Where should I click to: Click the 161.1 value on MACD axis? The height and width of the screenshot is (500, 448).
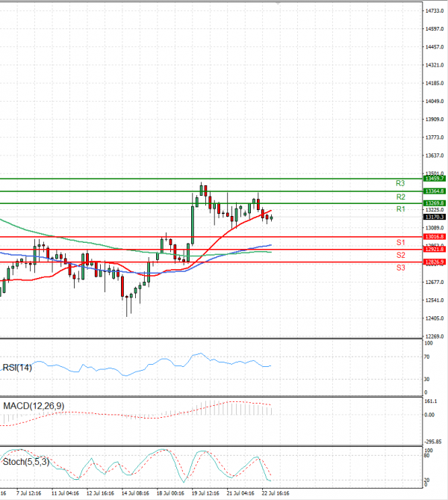tap(431, 401)
